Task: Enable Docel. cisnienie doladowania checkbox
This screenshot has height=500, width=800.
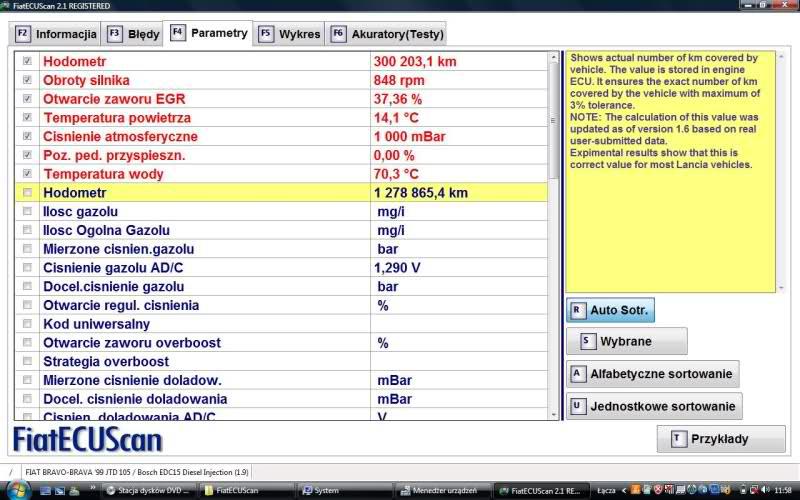Action: click(28, 399)
